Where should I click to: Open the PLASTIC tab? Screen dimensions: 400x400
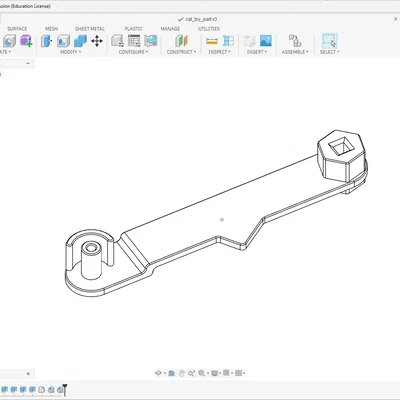133,29
